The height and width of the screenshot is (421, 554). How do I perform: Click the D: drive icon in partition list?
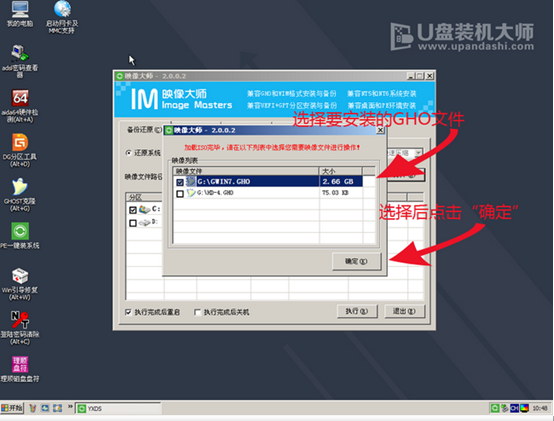point(144,223)
